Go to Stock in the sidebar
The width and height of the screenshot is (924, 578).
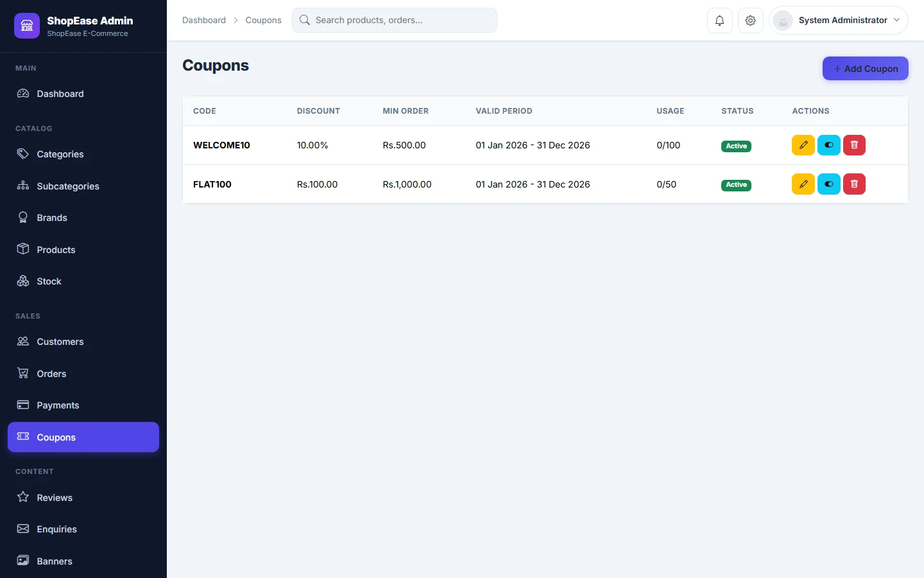83,281
